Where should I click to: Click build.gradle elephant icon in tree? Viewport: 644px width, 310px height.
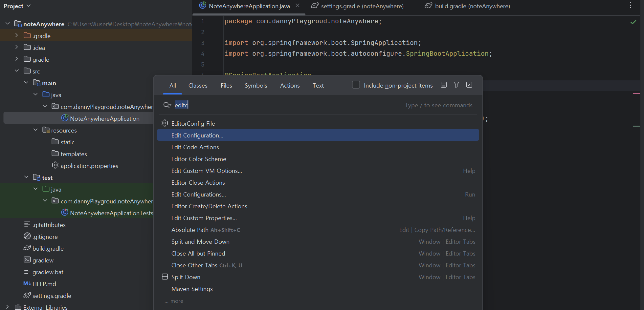point(27,248)
